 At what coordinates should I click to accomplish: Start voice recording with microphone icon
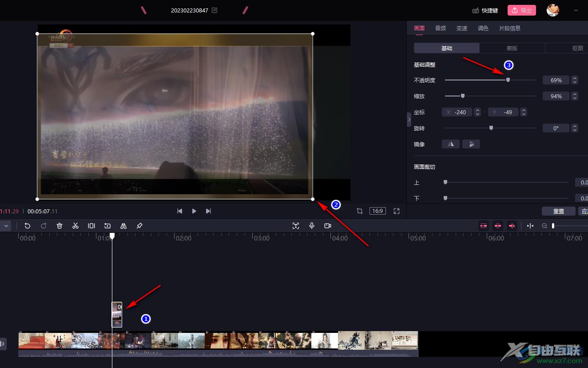click(312, 226)
